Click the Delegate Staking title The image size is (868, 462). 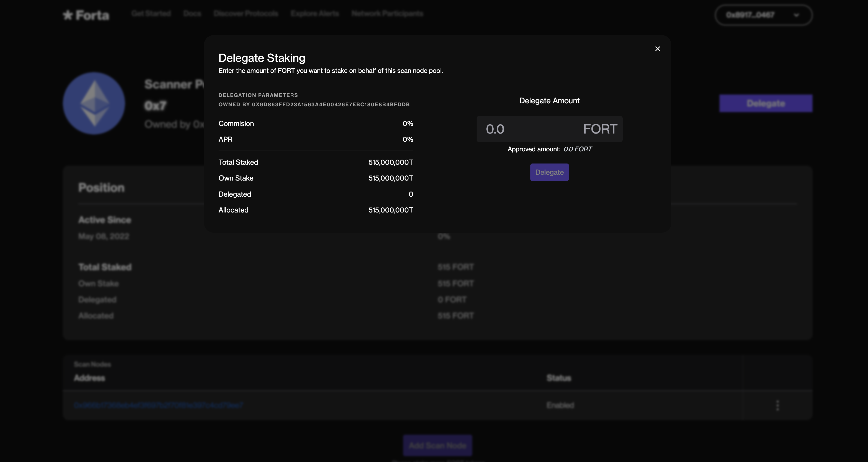coord(262,58)
